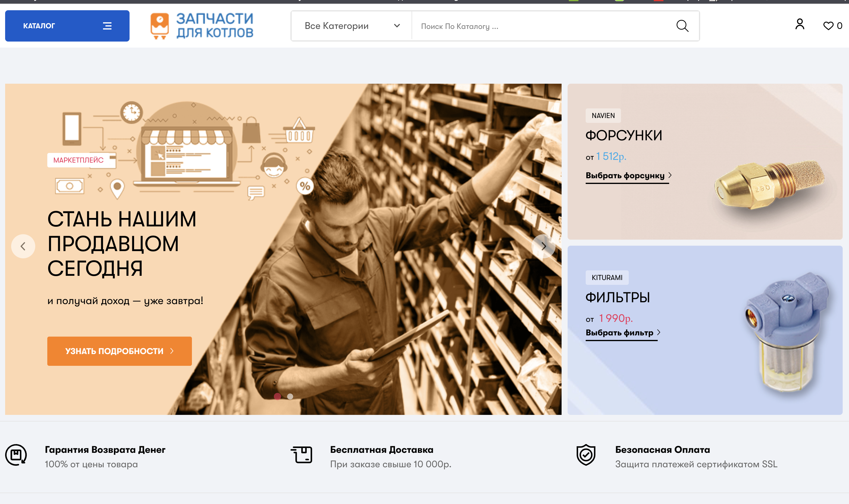The image size is (849, 504).
Task: Click the Navien nozzle product image
Action: [769, 185]
